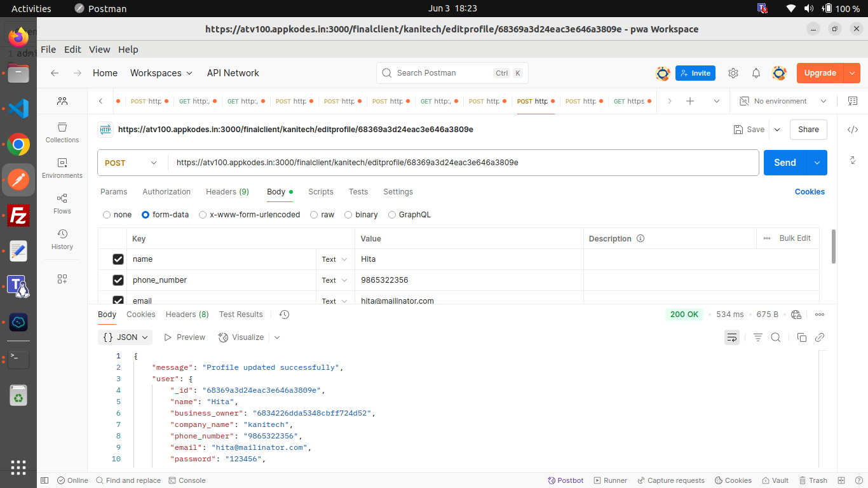Click the configure sidebar apps icon
Viewport: 868px width, 488px height.
pyautogui.click(x=62, y=279)
